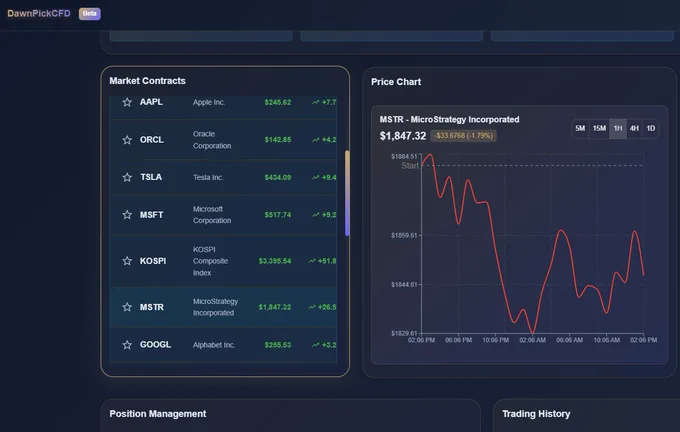This screenshot has height=432, width=680.
Task: Click the Market Contracts heading
Action: click(x=147, y=81)
